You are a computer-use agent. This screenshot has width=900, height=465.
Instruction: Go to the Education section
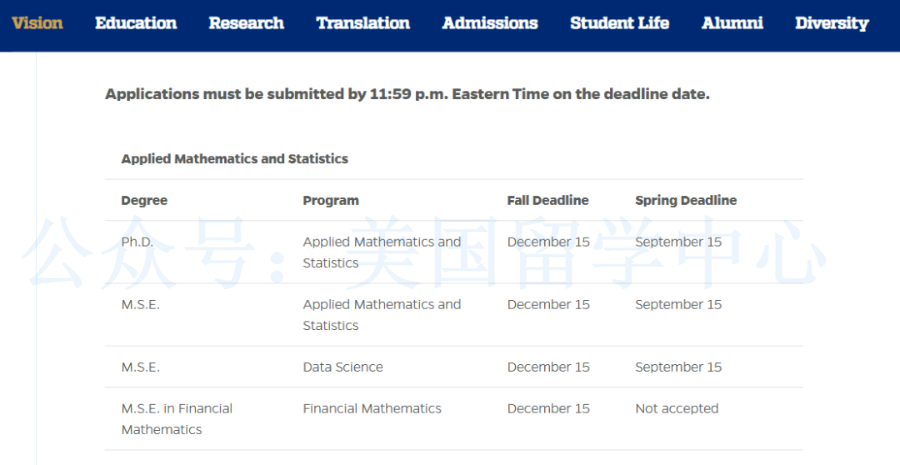tap(136, 23)
